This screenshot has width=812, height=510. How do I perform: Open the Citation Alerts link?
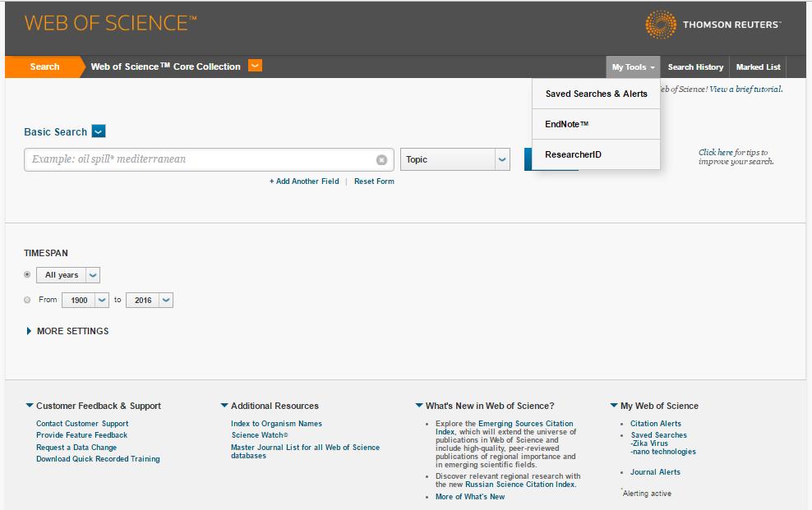pos(656,424)
